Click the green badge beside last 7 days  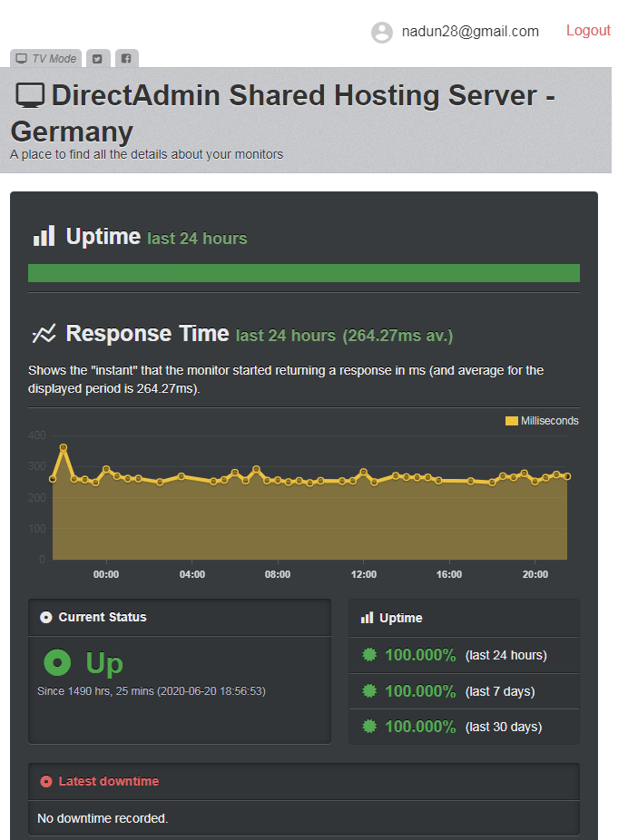368,691
